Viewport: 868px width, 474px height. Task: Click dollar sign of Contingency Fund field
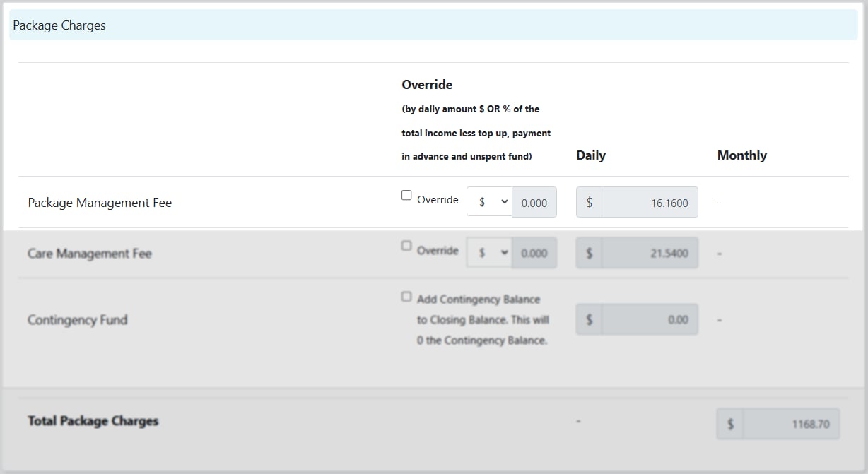[x=590, y=319]
